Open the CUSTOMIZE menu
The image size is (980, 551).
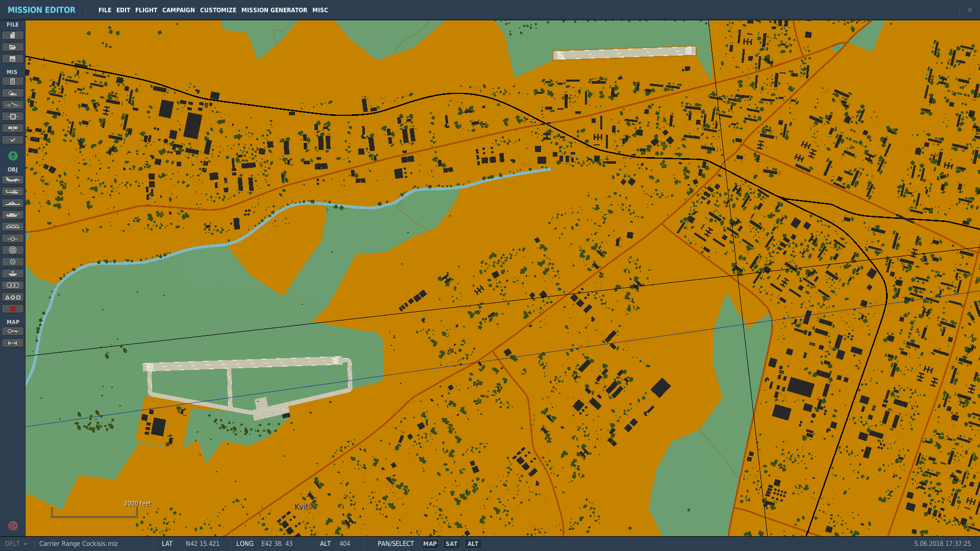[x=218, y=10]
